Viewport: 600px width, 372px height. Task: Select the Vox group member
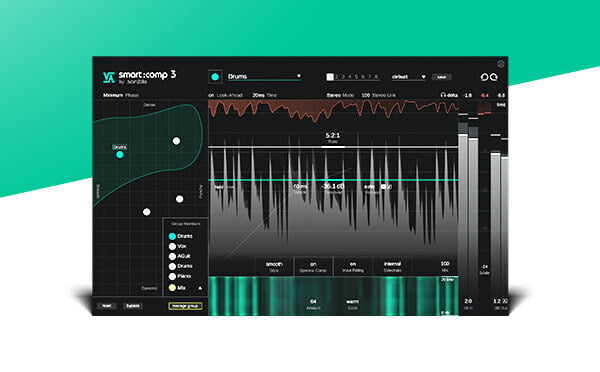(178, 246)
